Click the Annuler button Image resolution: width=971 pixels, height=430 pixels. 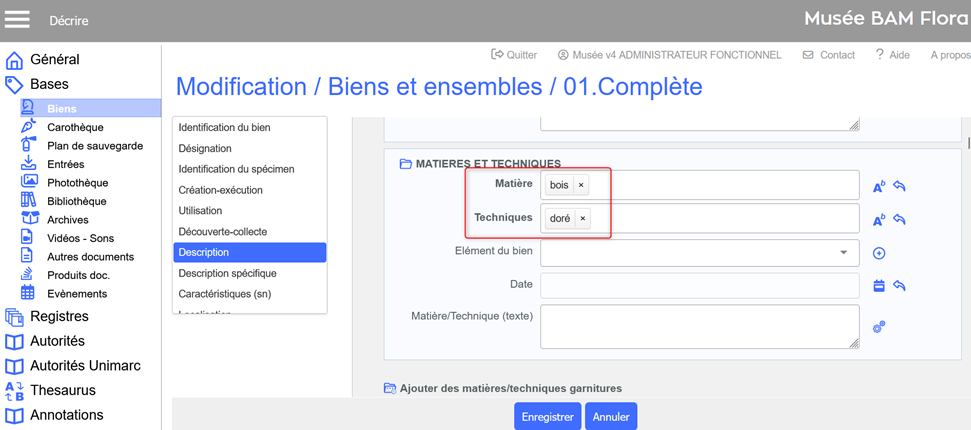[x=611, y=416]
